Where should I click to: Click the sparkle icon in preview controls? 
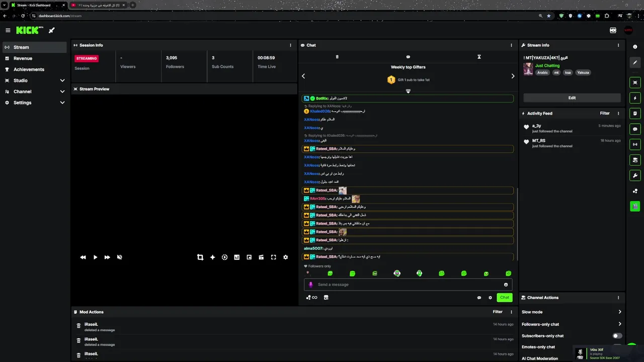tap(212, 257)
